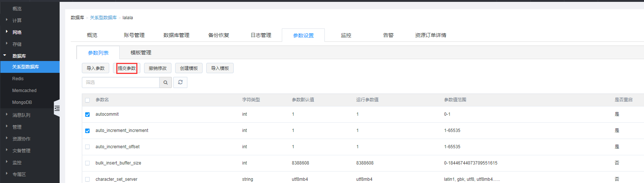
Task: Check the character_set_server row checkbox
Action: click(87, 179)
